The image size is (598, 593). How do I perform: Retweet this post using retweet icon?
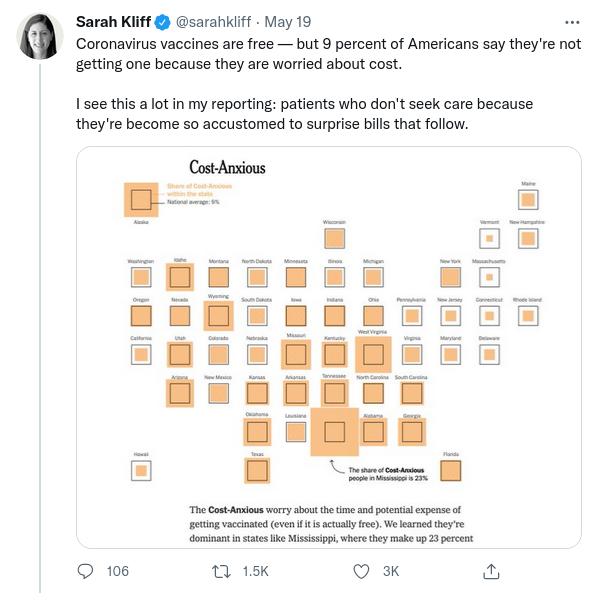pyautogui.click(x=221, y=571)
